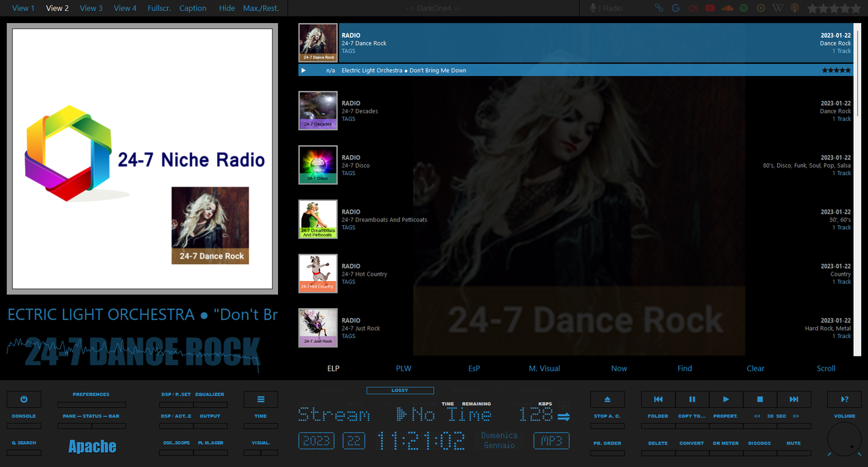This screenshot has width=868, height=467.
Task: Adjust the Volume knob
Action: tap(844, 438)
